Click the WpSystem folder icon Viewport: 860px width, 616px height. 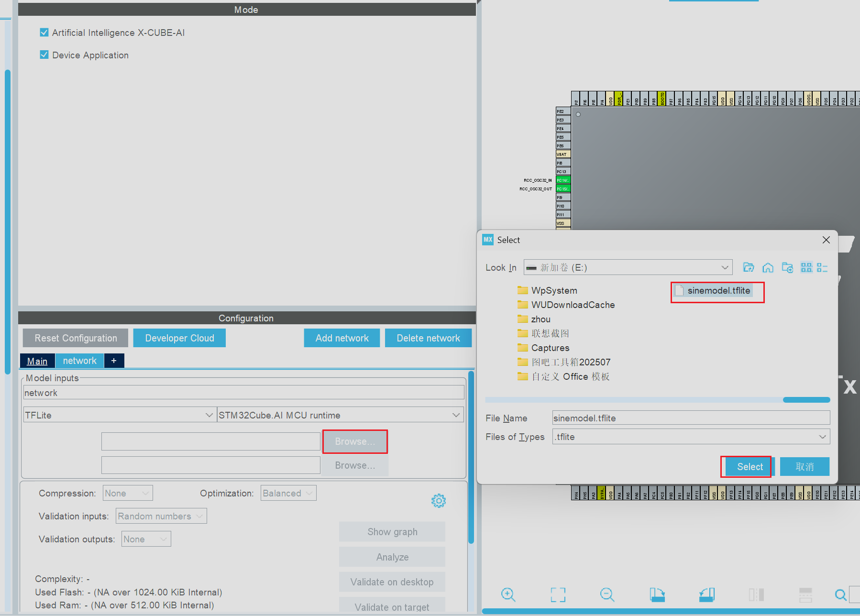pos(522,290)
